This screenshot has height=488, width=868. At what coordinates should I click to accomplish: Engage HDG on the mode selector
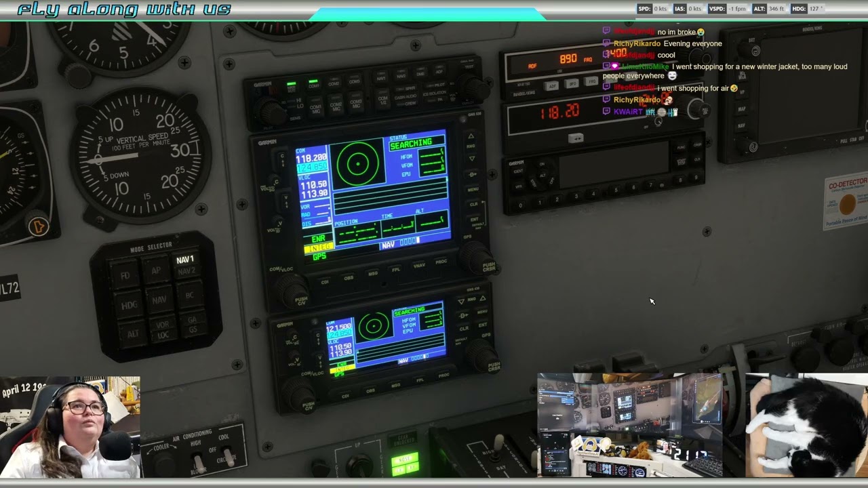[x=130, y=305]
